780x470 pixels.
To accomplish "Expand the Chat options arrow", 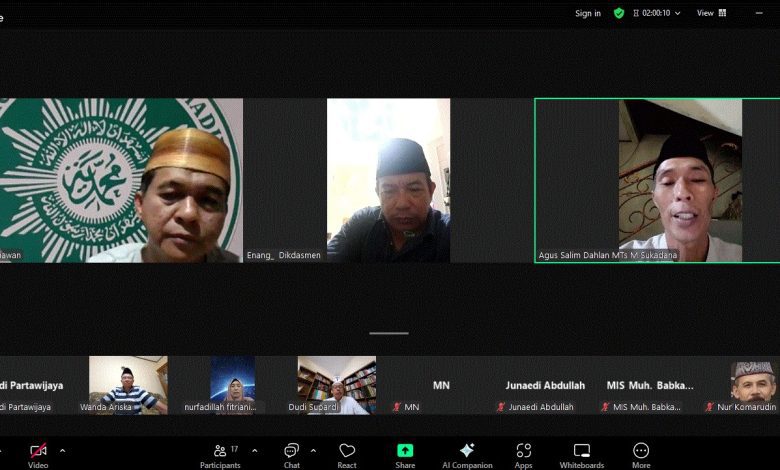I will (x=313, y=450).
